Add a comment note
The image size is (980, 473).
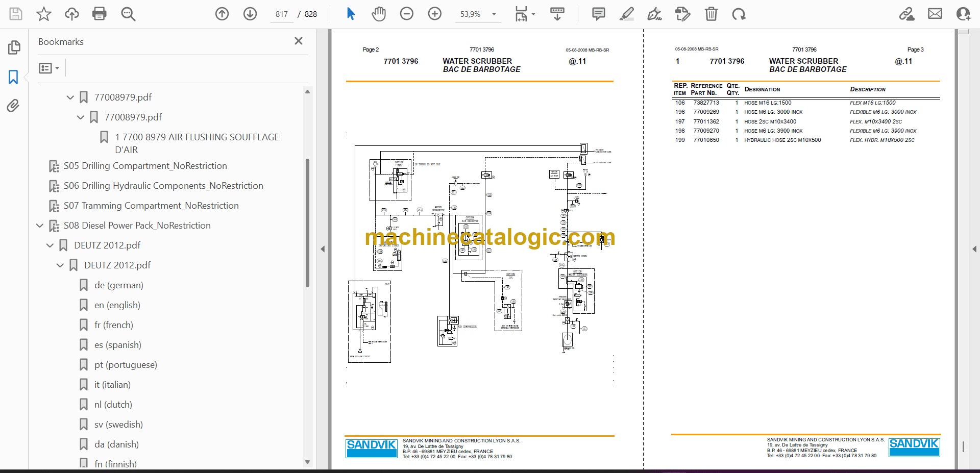pyautogui.click(x=599, y=14)
